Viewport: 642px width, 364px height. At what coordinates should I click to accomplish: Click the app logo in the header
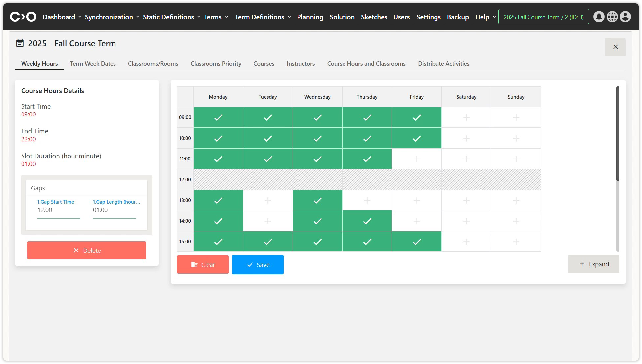23,17
